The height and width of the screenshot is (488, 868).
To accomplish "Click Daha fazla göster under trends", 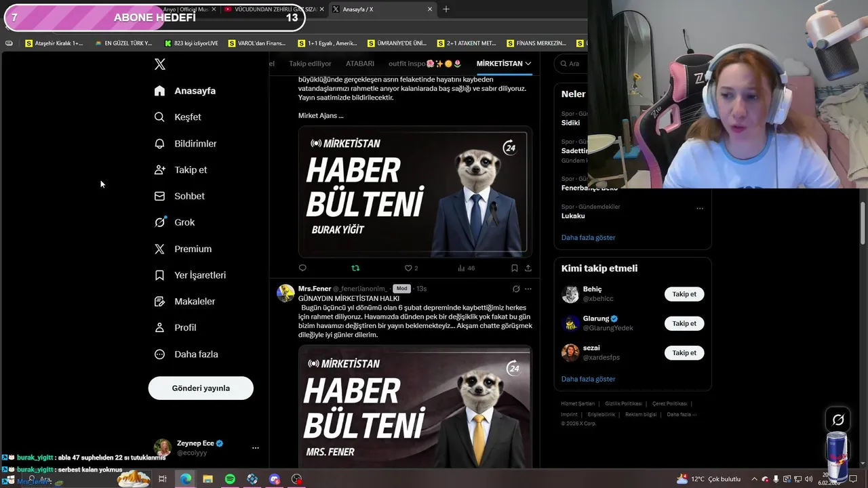I will point(588,238).
